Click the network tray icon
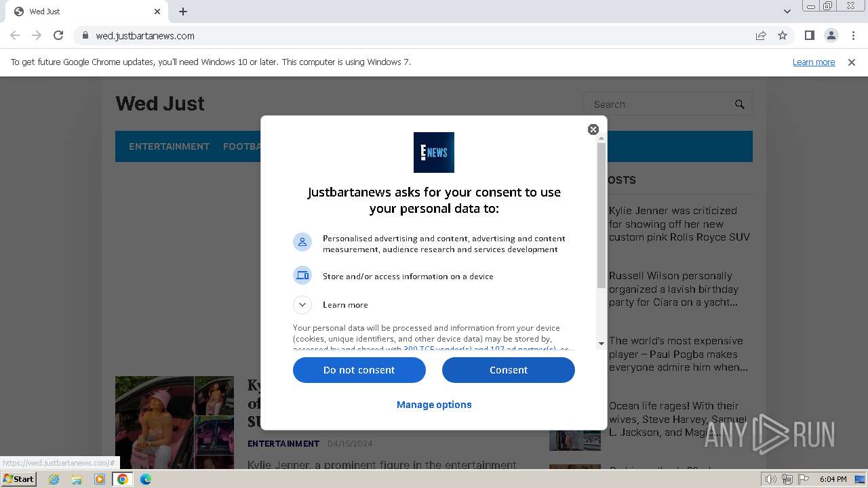This screenshot has height=488, width=868. [x=787, y=479]
